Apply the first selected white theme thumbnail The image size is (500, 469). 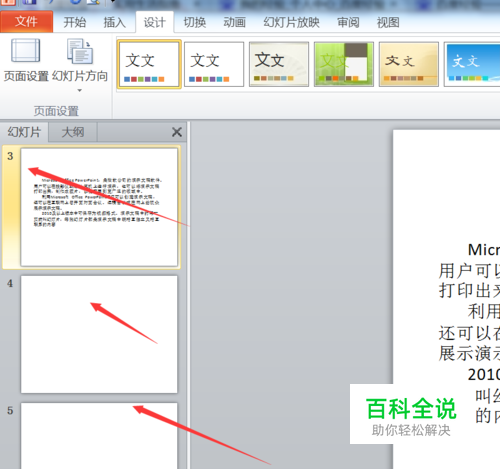coord(149,64)
